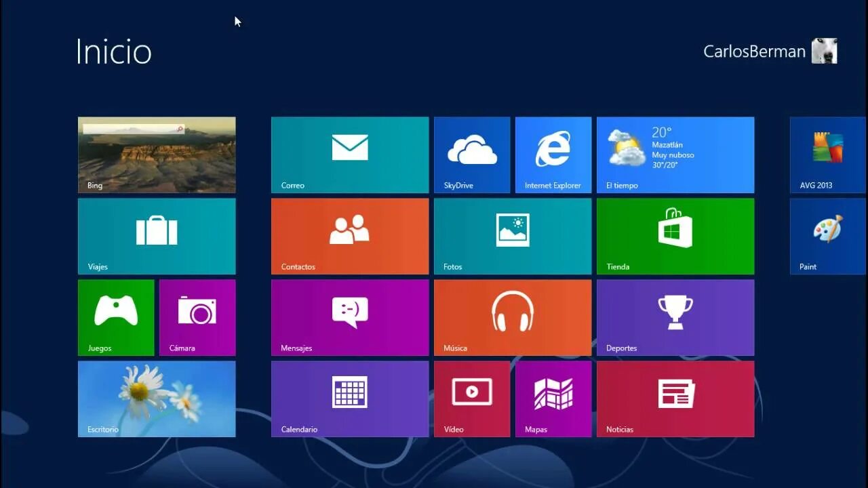Screen dimensions: 868x488
Task: Click the Bing search box in tile
Action: coord(134,129)
